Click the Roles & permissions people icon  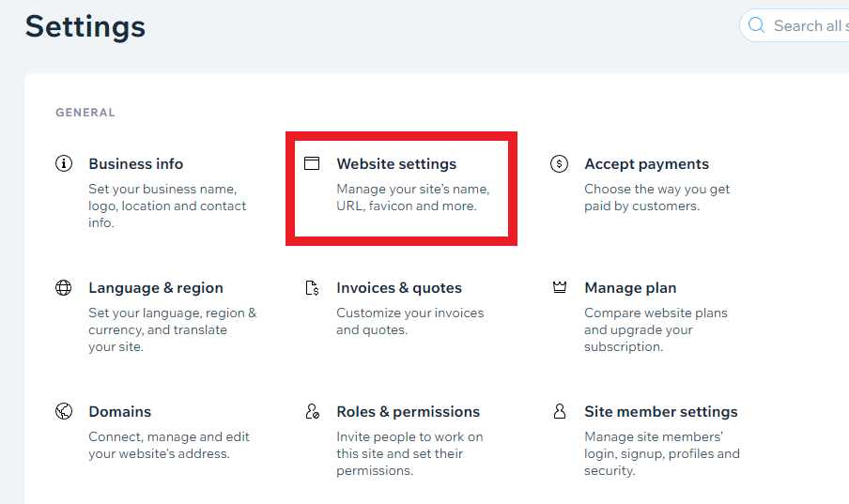click(312, 411)
